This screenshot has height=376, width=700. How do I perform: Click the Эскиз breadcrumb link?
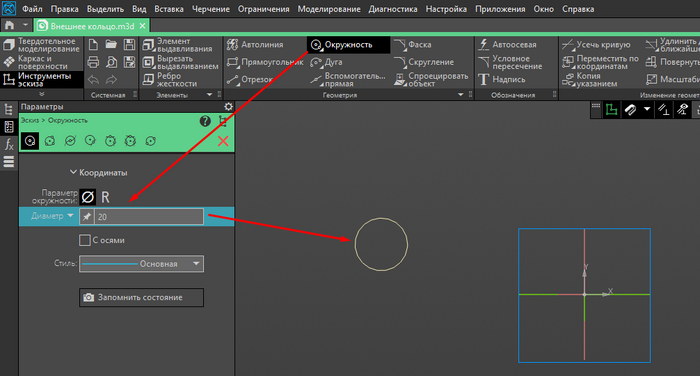point(30,121)
